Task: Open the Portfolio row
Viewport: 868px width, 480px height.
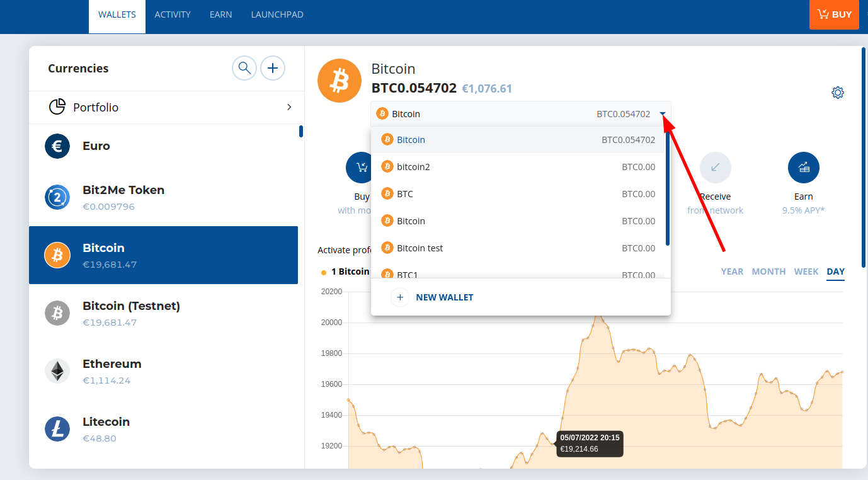Action: click(x=167, y=107)
